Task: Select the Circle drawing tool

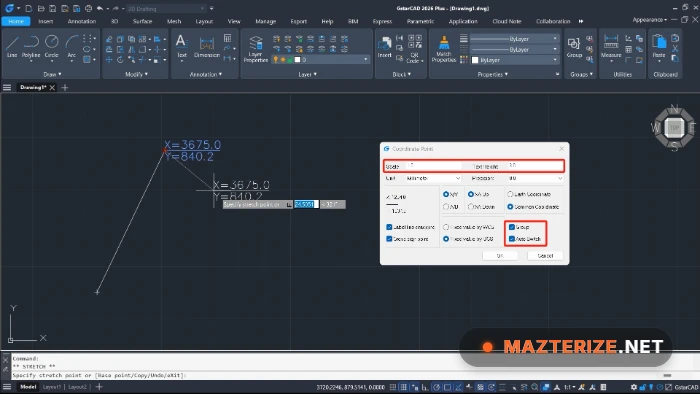Action: tap(51, 47)
